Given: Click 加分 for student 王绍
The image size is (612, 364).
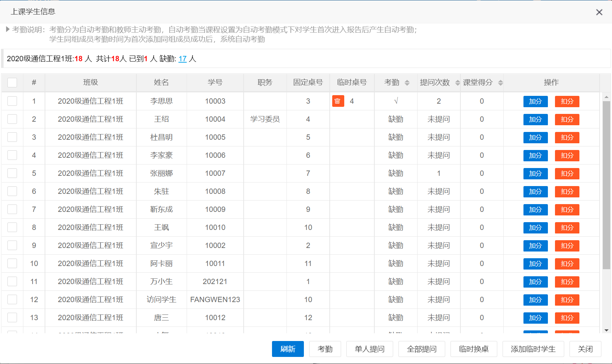Looking at the screenshot, I should pyautogui.click(x=535, y=120).
